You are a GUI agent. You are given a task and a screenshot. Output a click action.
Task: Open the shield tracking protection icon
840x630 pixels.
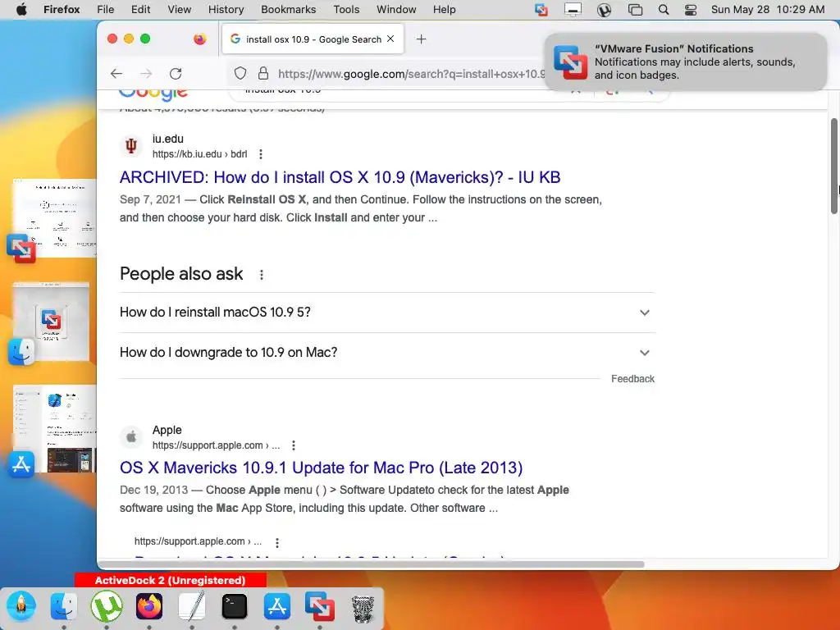[x=240, y=73]
